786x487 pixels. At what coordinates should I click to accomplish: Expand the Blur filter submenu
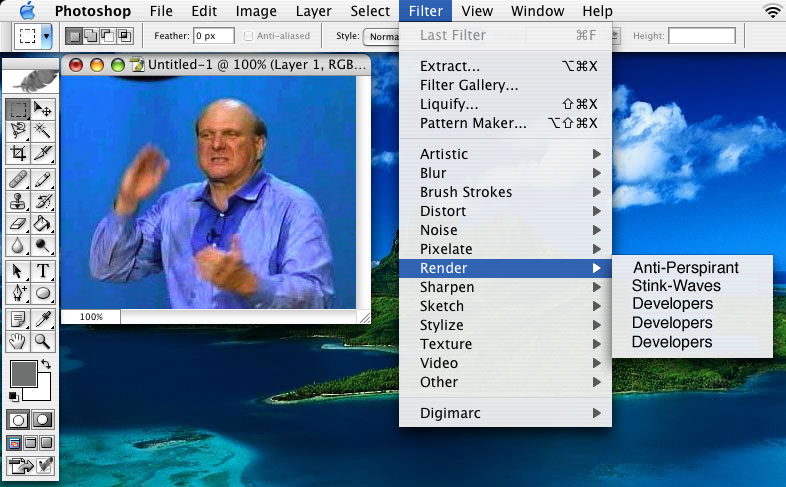505,173
